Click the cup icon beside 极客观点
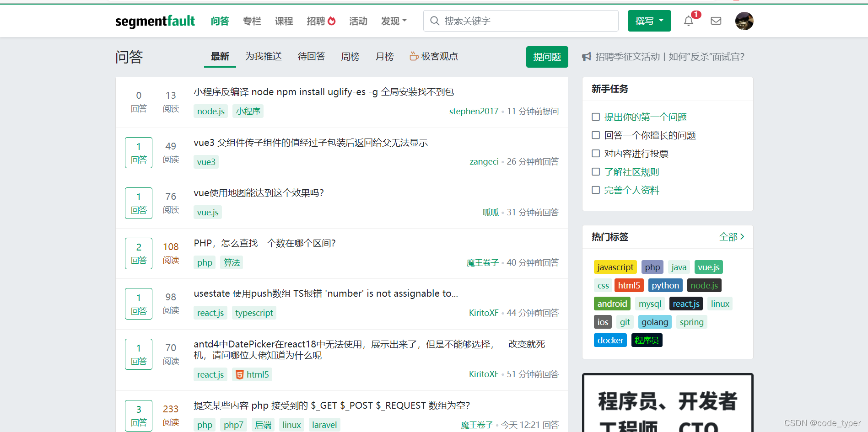The height and width of the screenshot is (432, 868). click(x=414, y=56)
